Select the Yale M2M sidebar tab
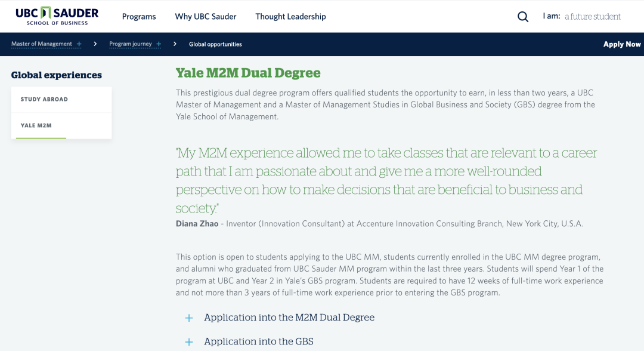 click(x=61, y=126)
